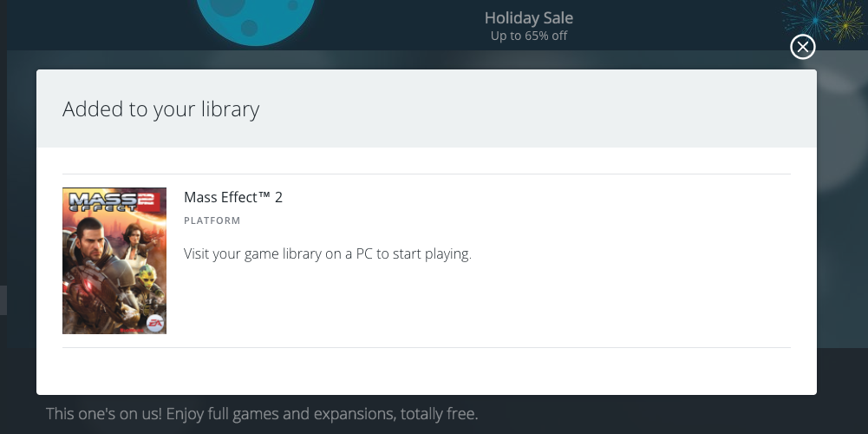Screen dimensions: 868x434
Task: Click the Visit your game library message
Action: point(327,254)
